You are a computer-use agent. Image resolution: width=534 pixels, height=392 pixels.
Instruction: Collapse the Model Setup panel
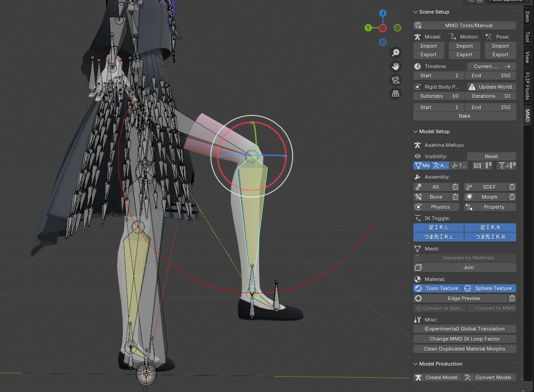click(416, 131)
